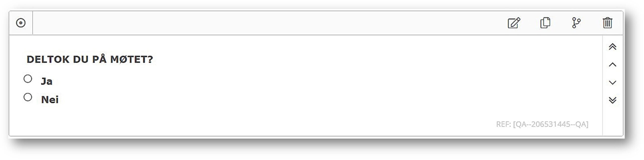The width and height of the screenshot is (644, 160).
Task: Click the single-choice question type icon
Action: (21, 23)
